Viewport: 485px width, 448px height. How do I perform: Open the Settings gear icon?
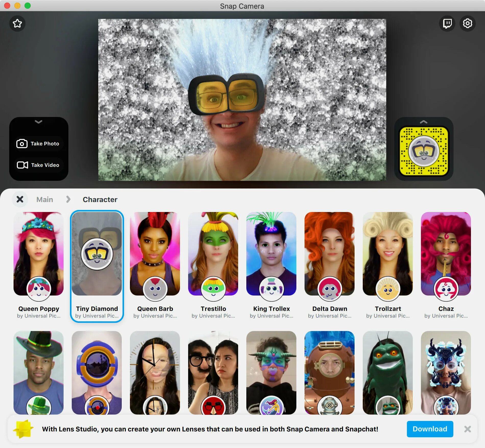pos(468,23)
